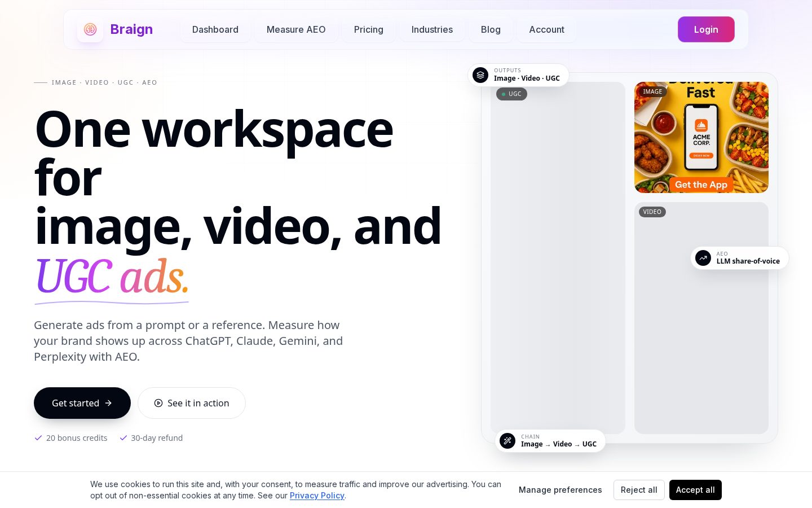Click the ACME Corp food ad image
The image size is (812, 508).
point(701,137)
